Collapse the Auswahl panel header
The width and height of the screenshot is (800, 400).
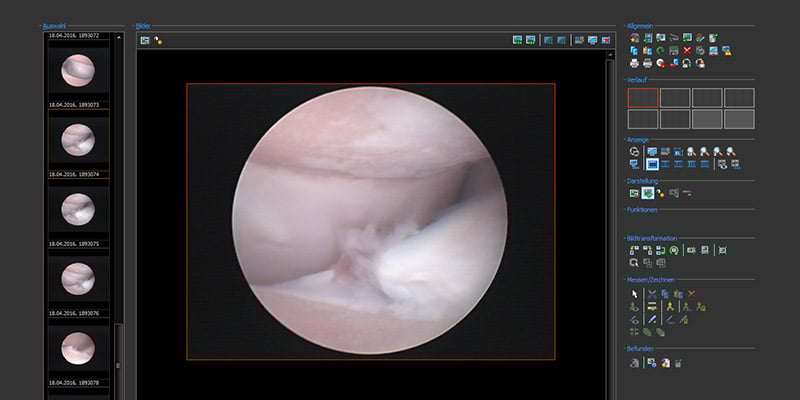pyautogui.click(x=54, y=26)
